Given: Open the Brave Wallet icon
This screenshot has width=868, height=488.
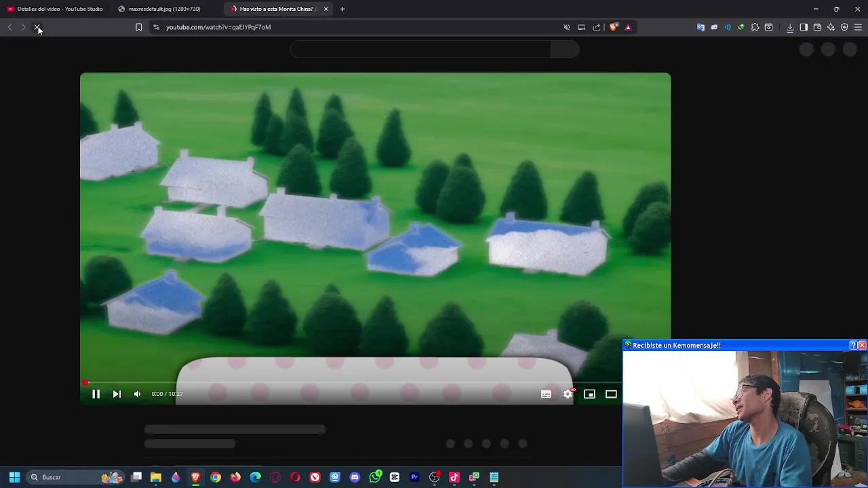Looking at the screenshot, I should [x=817, y=27].
